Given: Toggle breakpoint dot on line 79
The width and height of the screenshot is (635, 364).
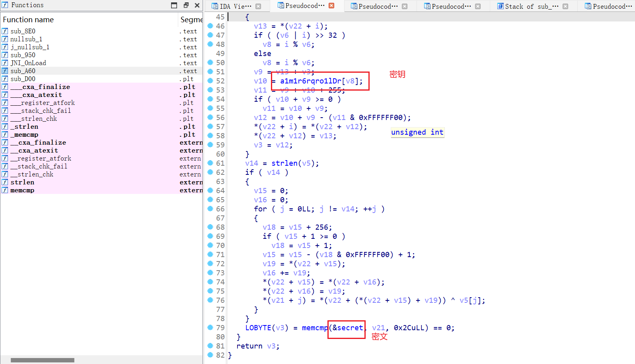Looking at the screenshot, I should pos(210,327).
